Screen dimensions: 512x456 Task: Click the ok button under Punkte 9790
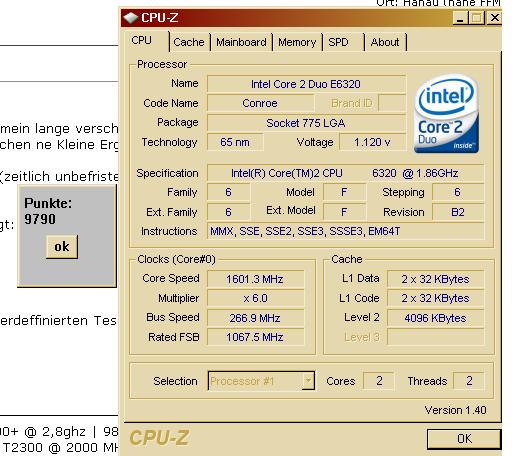(x=62, y=247)
